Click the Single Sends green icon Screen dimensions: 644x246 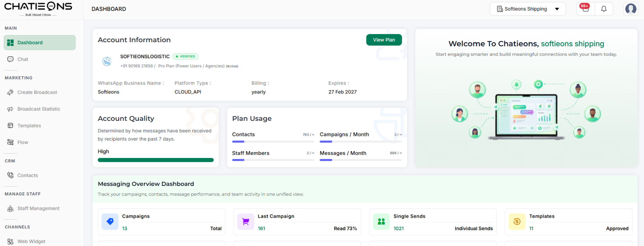tap(381, 222)
